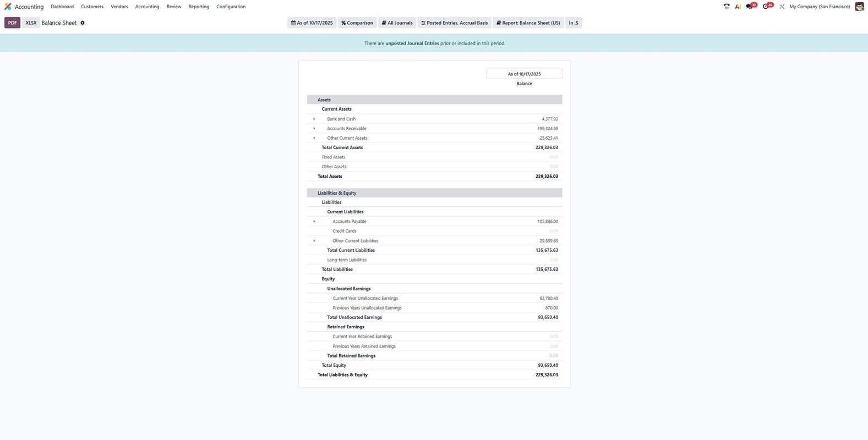Open the Posted Entries, Accrual Basis options
Viewport: 868px width, 440px height.
[454, 23]
